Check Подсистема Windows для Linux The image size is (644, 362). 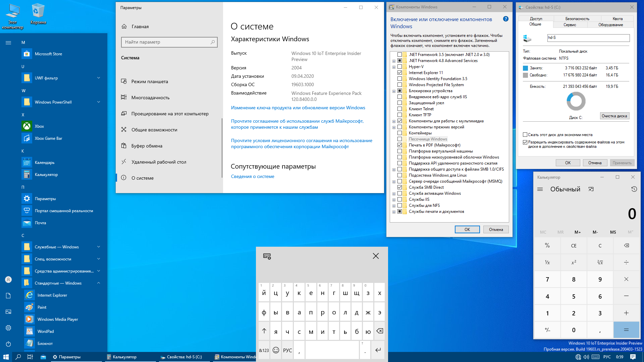399,175
